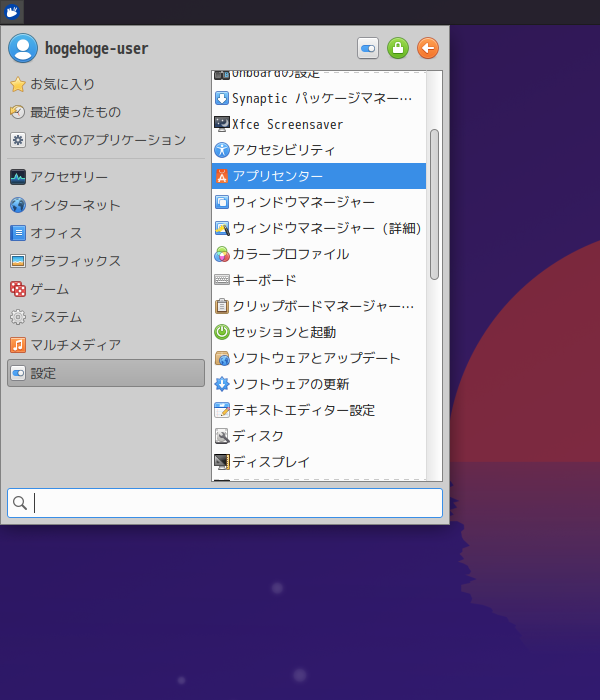Image resolution: width=600 pixels, height=700 pixels.
Task: Open ディスプレイ display settings icon
Action: [x=222, y=462]
